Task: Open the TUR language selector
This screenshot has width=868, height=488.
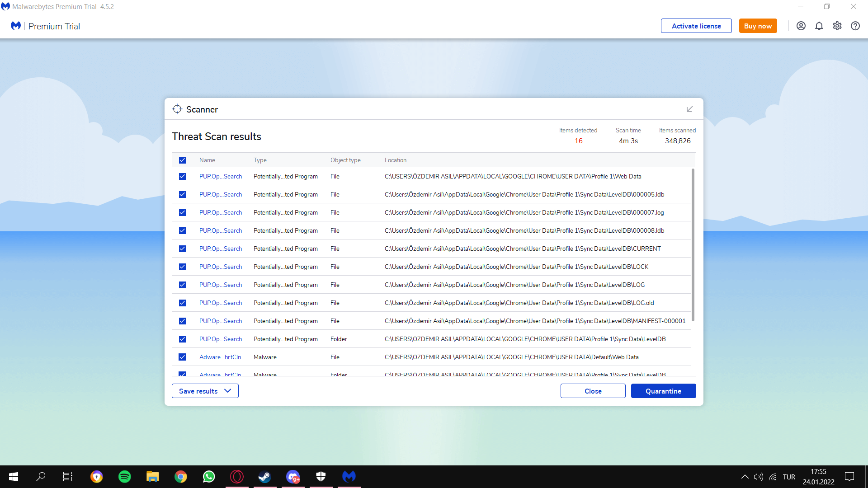Action: 789,477
